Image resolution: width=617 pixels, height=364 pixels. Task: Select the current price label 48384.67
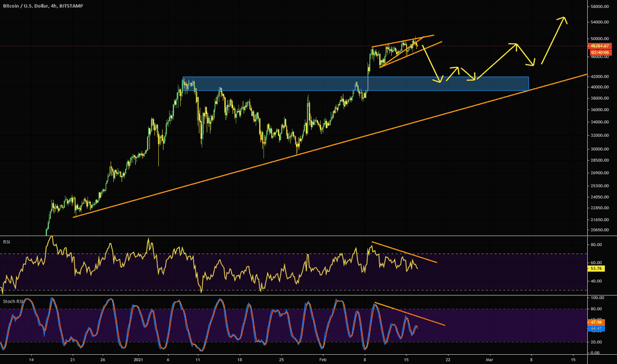[600, 46]
